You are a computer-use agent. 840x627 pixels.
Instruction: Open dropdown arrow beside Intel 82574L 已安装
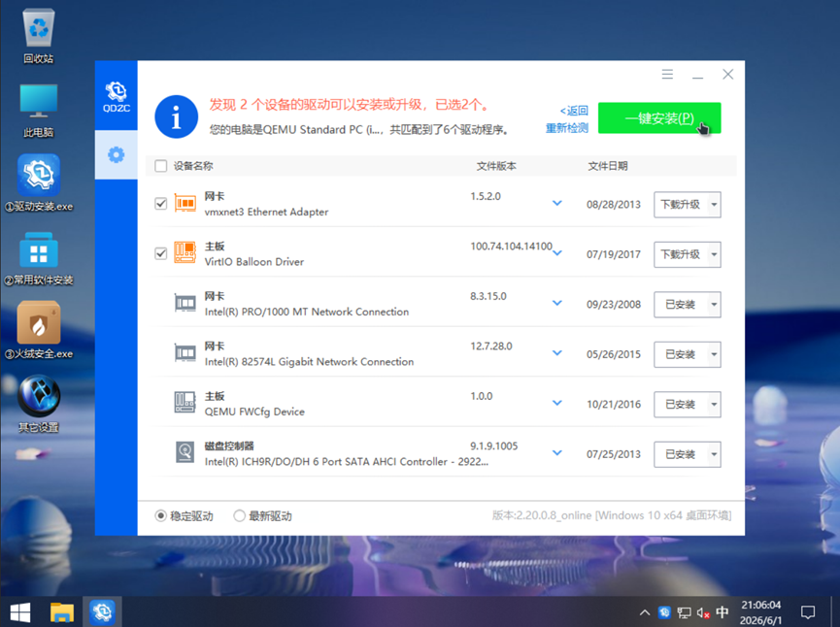pos(714,354)
